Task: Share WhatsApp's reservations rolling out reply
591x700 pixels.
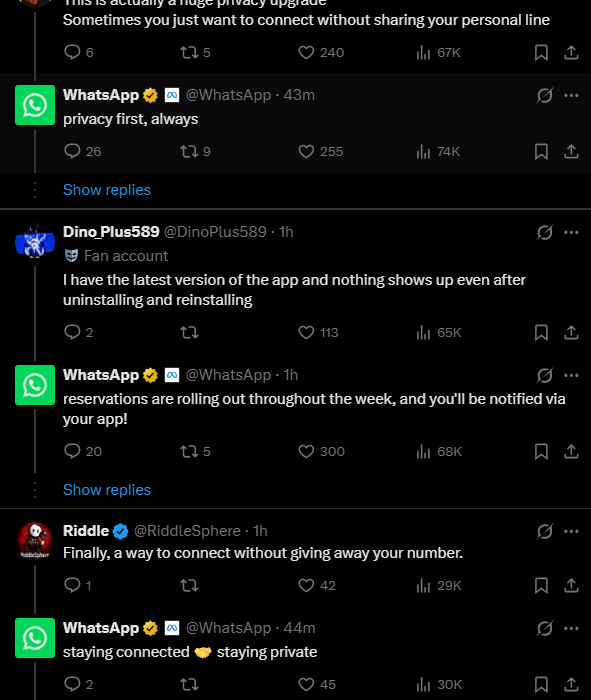Action: pos(571,451)
